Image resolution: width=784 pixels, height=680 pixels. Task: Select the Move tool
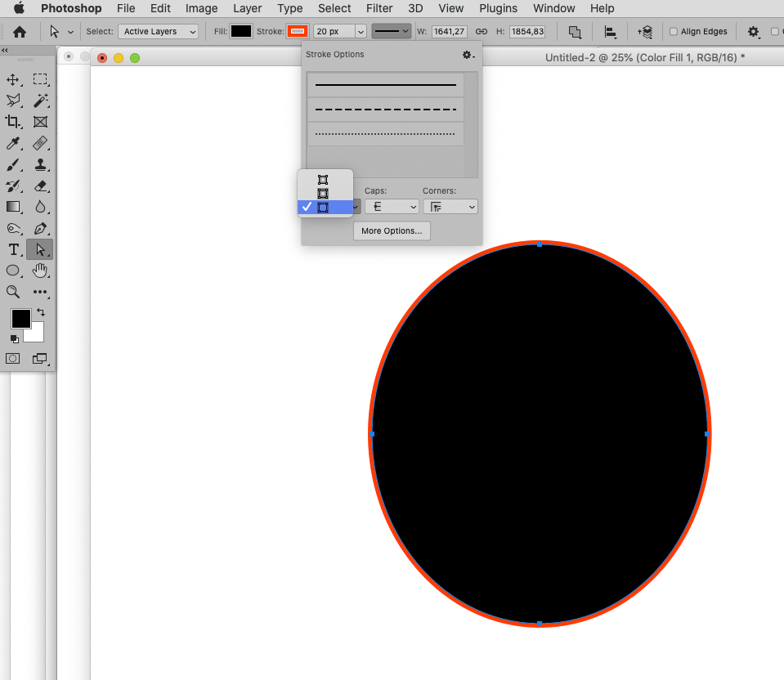[12, 79]
